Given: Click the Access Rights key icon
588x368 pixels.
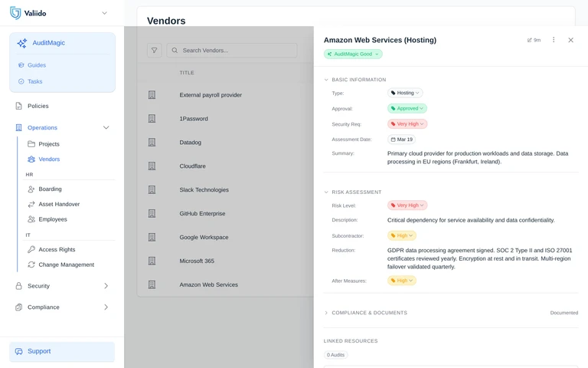Looking at the screenshot, I should pos(31,249).
